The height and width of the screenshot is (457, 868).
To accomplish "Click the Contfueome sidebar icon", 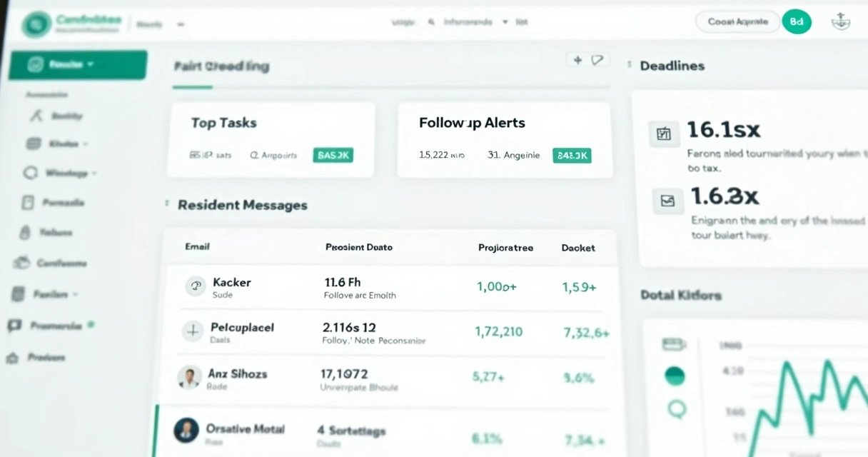I will click(21, 263).
